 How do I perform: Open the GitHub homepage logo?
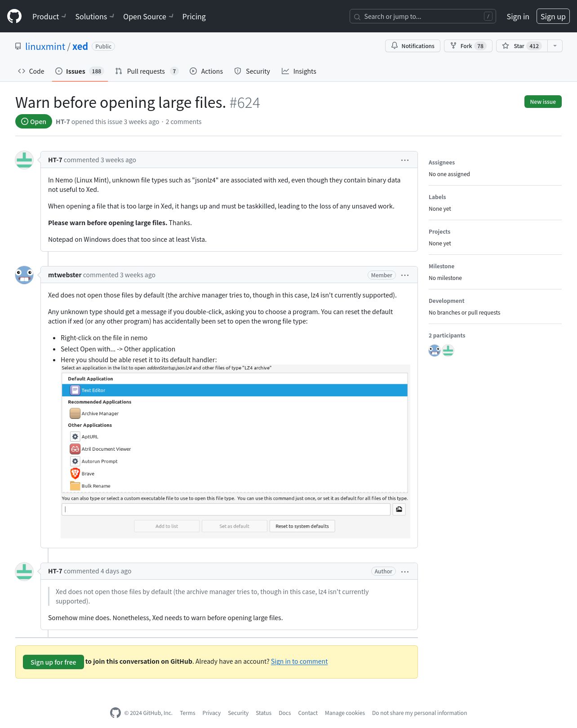point(14,16)
